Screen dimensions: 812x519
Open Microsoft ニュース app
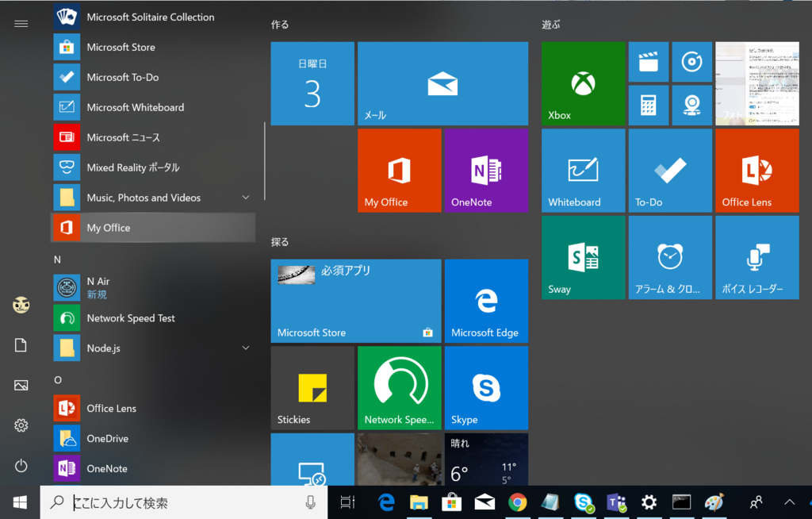[x=153, y=137]
